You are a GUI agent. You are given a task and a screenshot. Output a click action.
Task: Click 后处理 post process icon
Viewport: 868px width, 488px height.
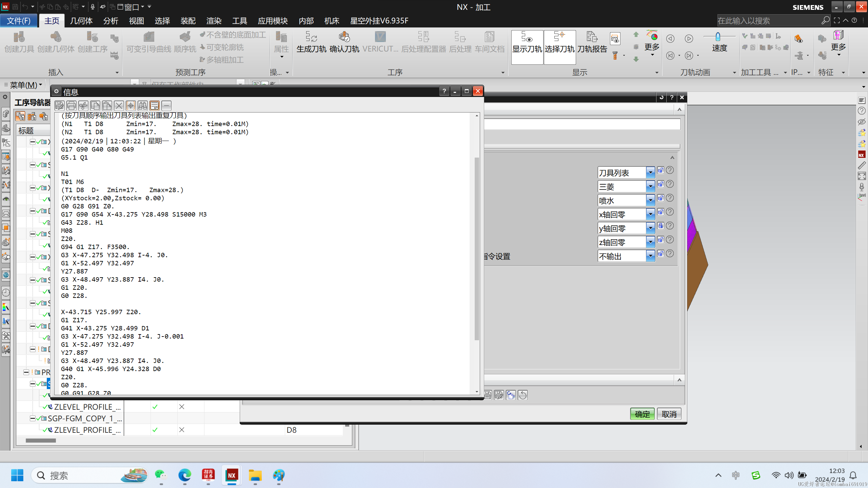(x=460, y=42)
